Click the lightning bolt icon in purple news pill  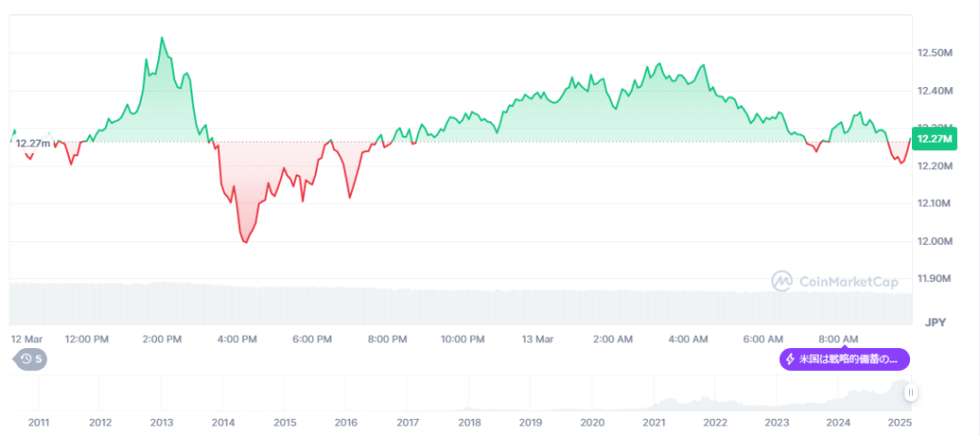[x=790, y=360]
